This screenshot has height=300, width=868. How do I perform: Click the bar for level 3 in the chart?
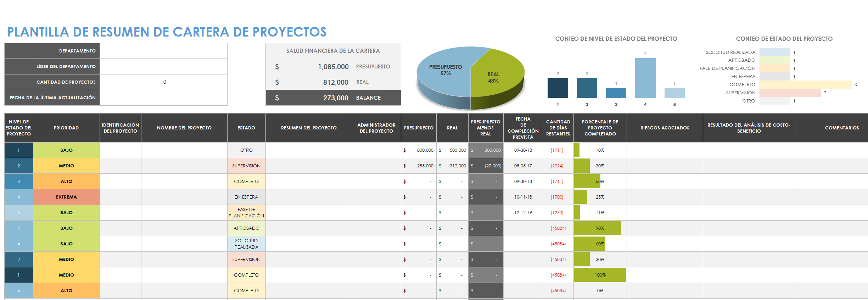[616, 93]
